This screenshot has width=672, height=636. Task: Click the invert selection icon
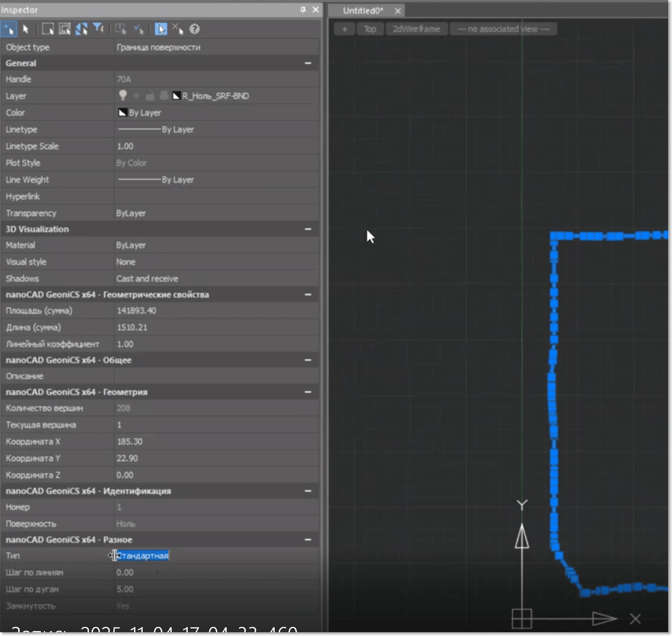click(x=82, y=29)
